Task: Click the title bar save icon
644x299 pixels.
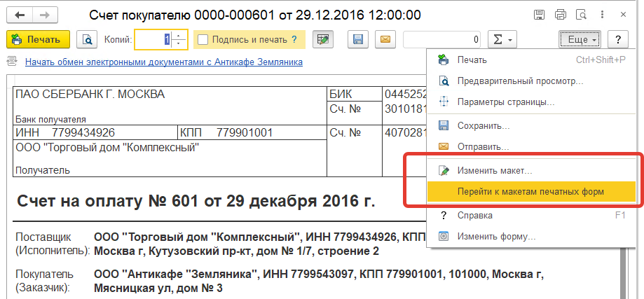Action: point(540,15)
